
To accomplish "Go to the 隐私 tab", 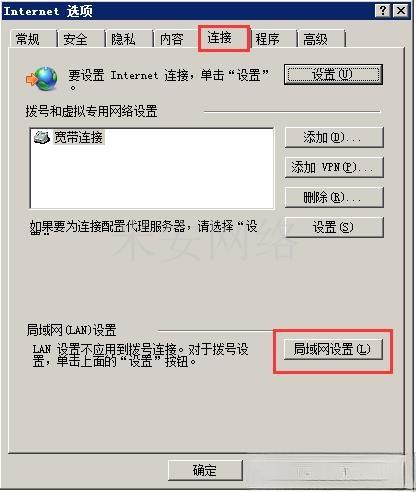I will [129, 39].
